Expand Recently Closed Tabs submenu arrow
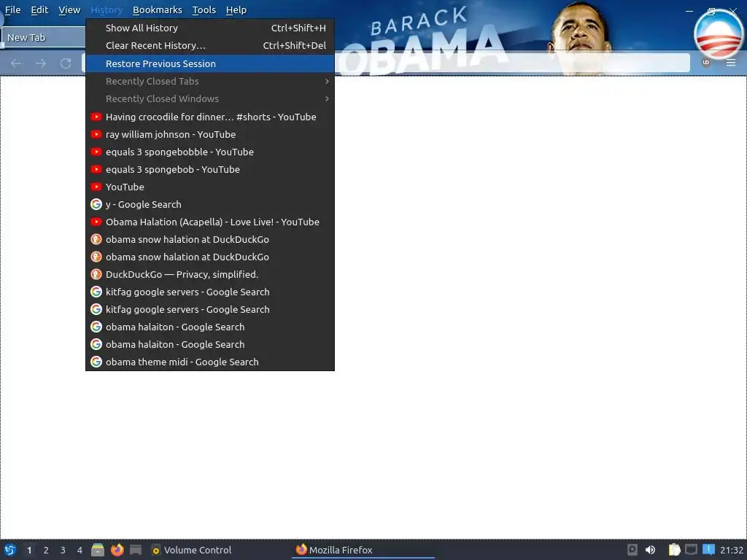This screenshot has height=560, width=747. coord(327,82)
